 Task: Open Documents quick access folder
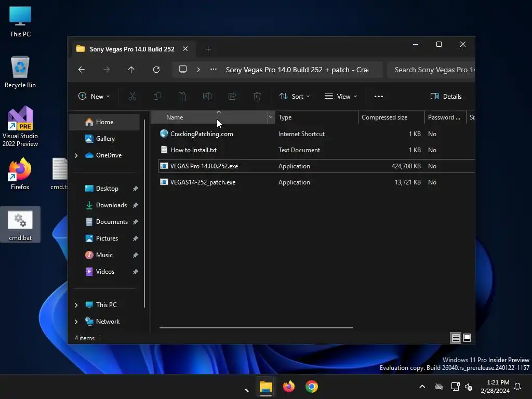pyautogui.click(x=112, y=222)
